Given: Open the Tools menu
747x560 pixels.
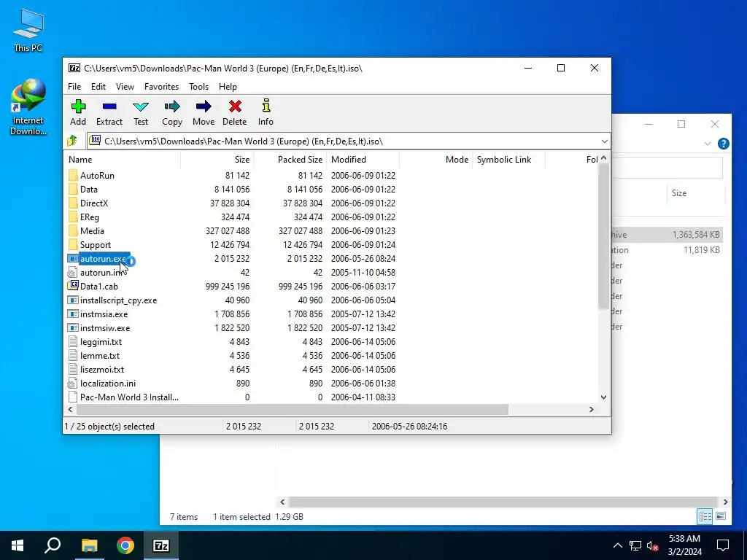Looking at the screenshot, I should pos(198,87).
